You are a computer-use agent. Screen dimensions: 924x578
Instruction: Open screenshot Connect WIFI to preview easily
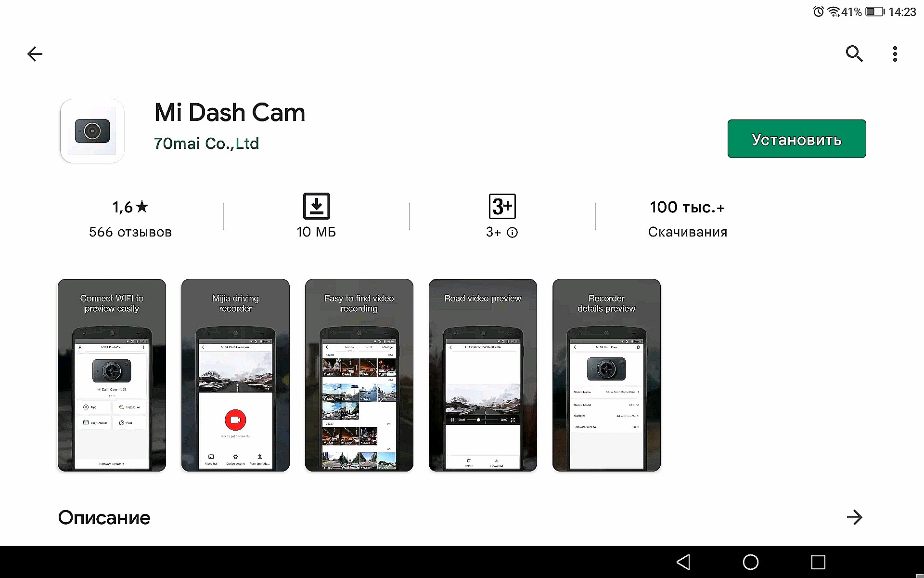[112, 375]
